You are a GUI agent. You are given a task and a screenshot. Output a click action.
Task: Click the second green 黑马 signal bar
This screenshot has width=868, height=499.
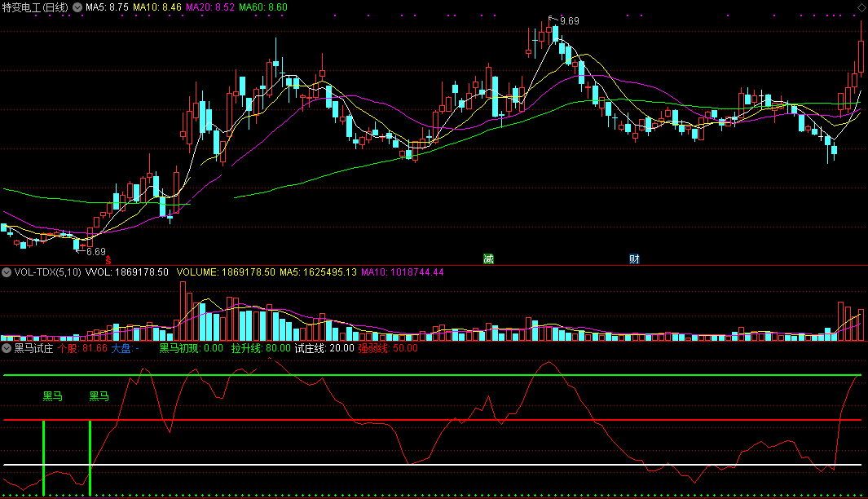tap(90, 458)
